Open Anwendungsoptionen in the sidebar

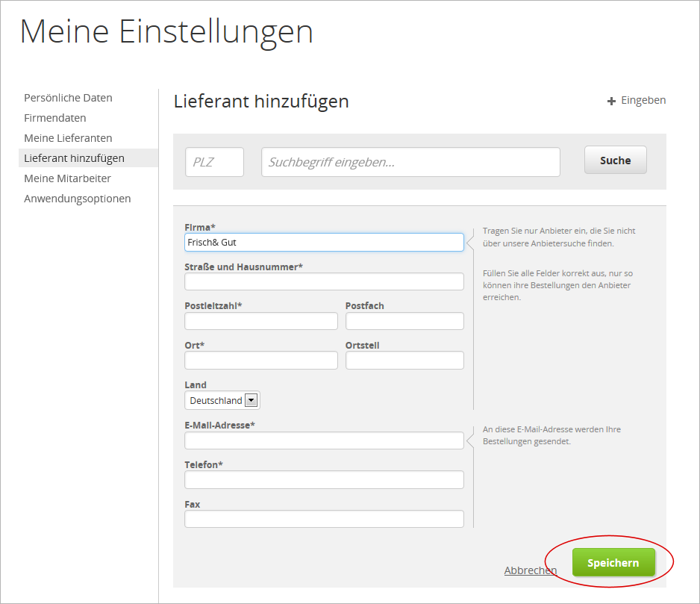tap(77, 199)
